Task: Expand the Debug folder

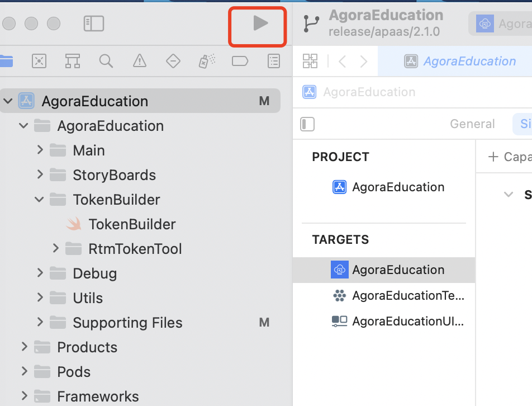Action: pyautogui.click(x=40, y=273)
